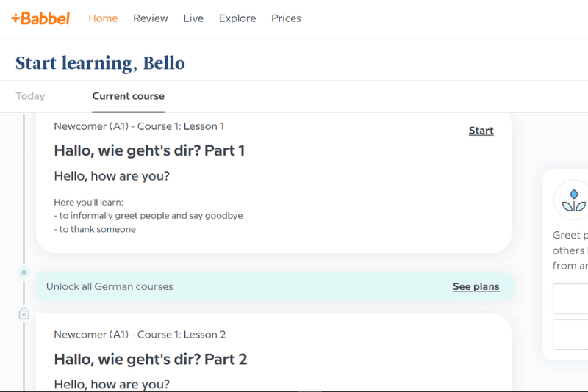Switch to the Today tab
The width and height of the screenshot is (588, 392).
click(x=30, y=96)
